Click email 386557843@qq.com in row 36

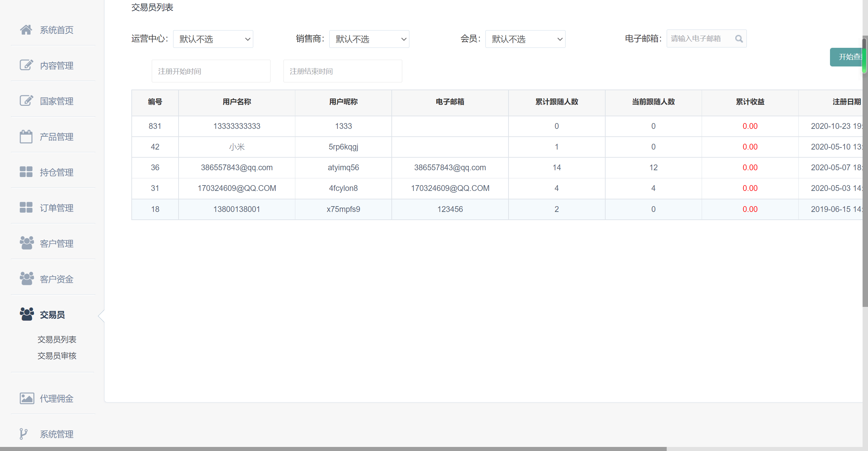coord(450,168)
